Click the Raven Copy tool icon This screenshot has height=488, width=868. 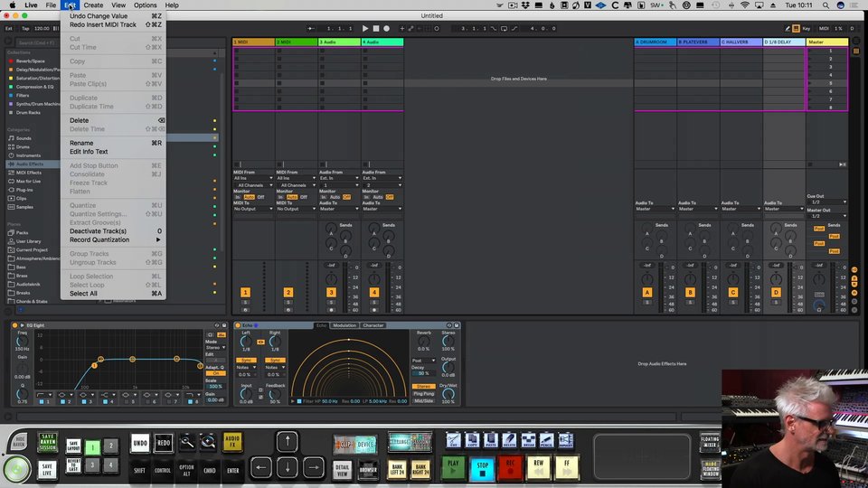[472, 440]
